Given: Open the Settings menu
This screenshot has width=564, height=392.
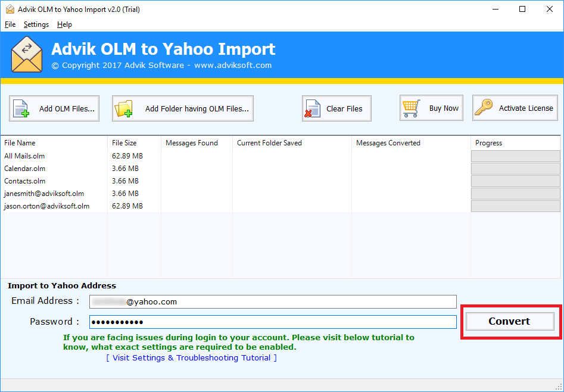Looking at the screenshot, I should click(x=36, y=24).
